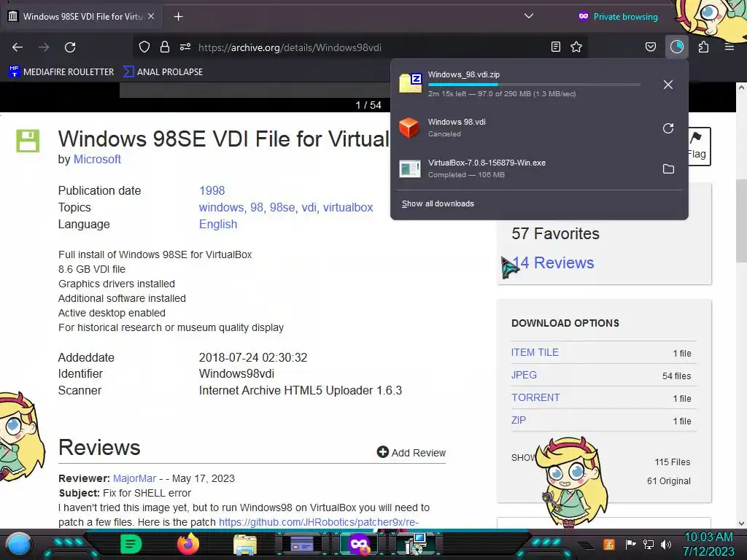Download the ITEM TILE option

point(535,352)
